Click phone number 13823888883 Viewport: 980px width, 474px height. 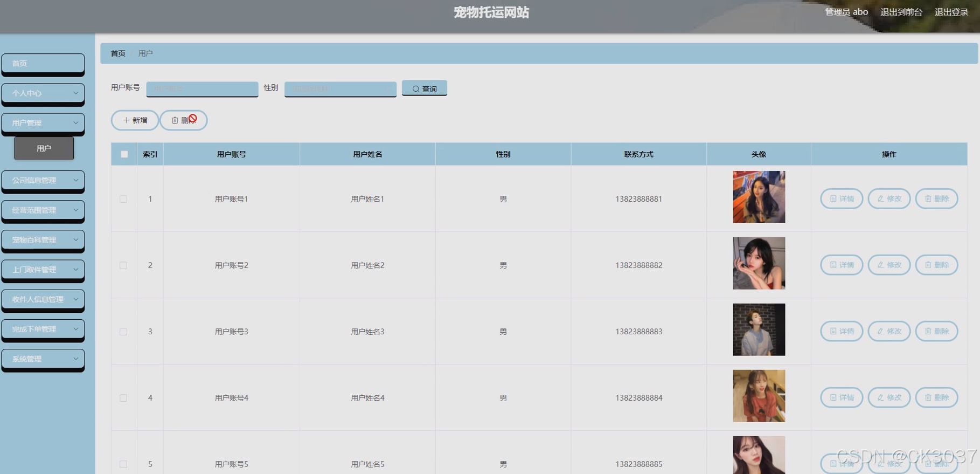639,332
